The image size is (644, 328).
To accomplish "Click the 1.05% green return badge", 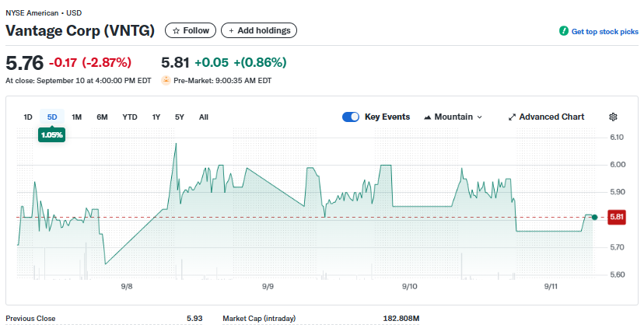I will click(x=52, y=134).
